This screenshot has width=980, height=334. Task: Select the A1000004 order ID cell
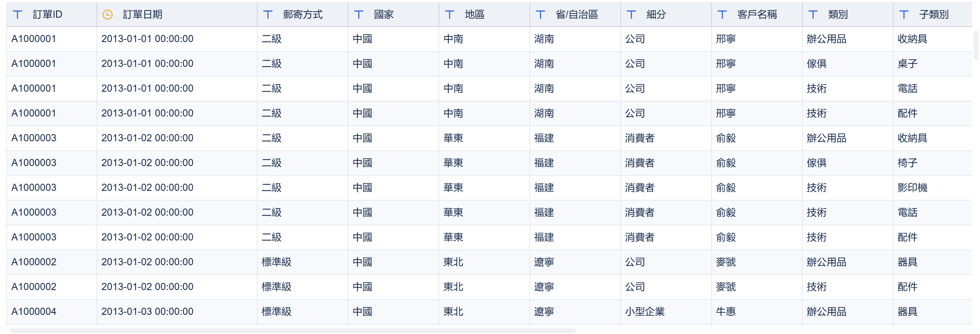[52, 312]
